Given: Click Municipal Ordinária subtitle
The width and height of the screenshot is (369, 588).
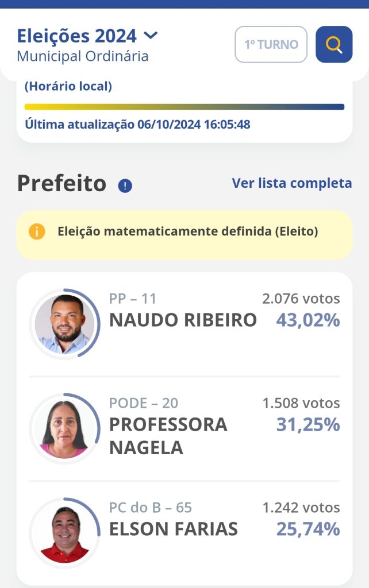Looking at the screenshot, I should [83, 56].
